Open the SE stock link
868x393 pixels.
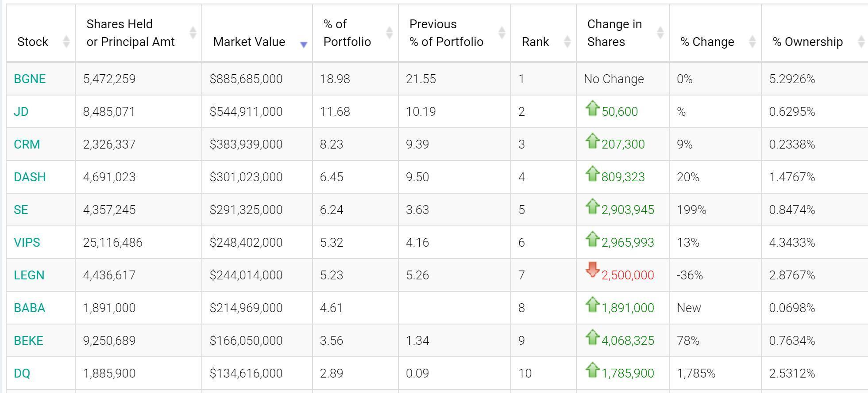(21, 210)
